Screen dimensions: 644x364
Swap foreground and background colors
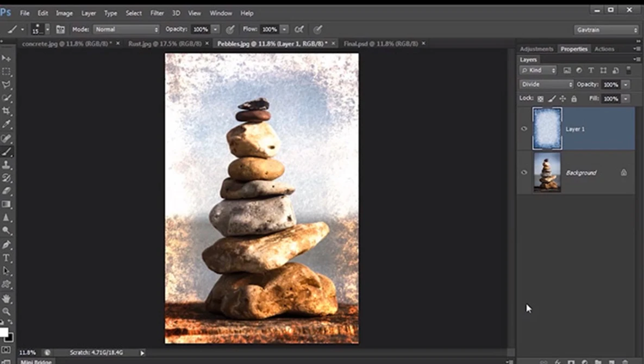click(10, 323)
